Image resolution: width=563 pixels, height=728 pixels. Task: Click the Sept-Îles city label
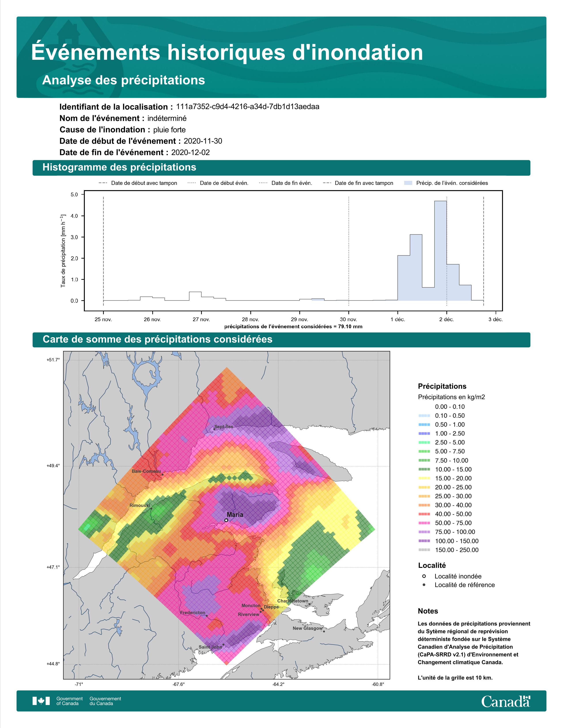[224, 427]
